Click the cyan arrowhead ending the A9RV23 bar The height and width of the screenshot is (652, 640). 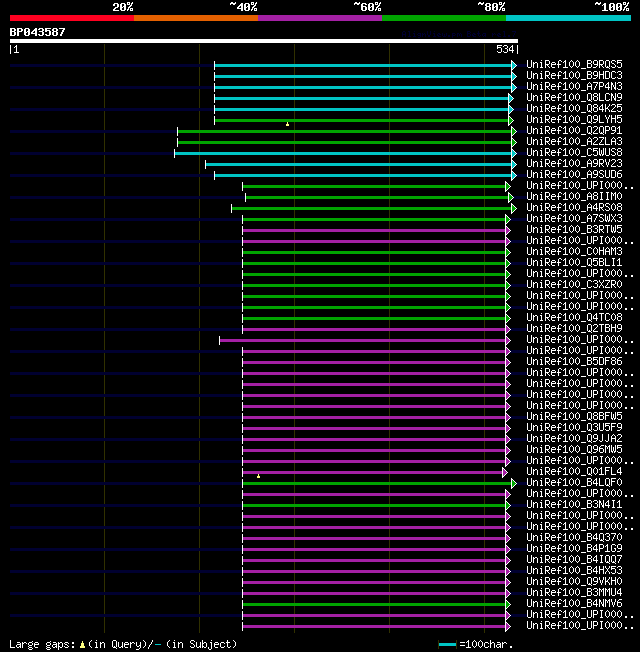click(514, 164)
